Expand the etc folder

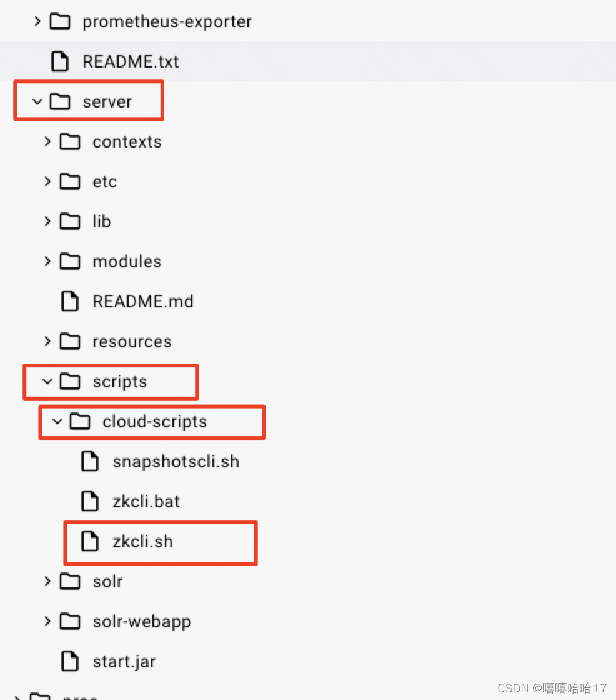click(47, 181)
